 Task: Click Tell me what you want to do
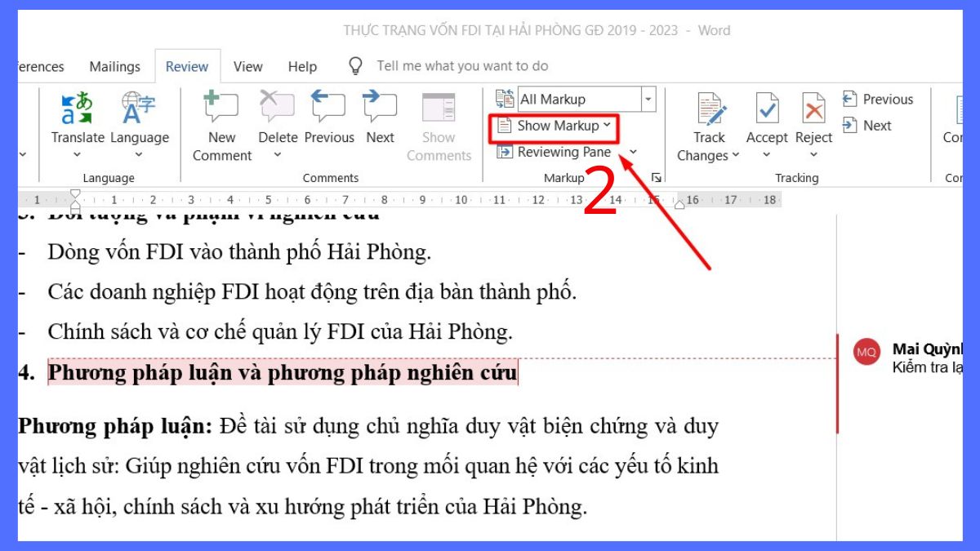point(461,65)
